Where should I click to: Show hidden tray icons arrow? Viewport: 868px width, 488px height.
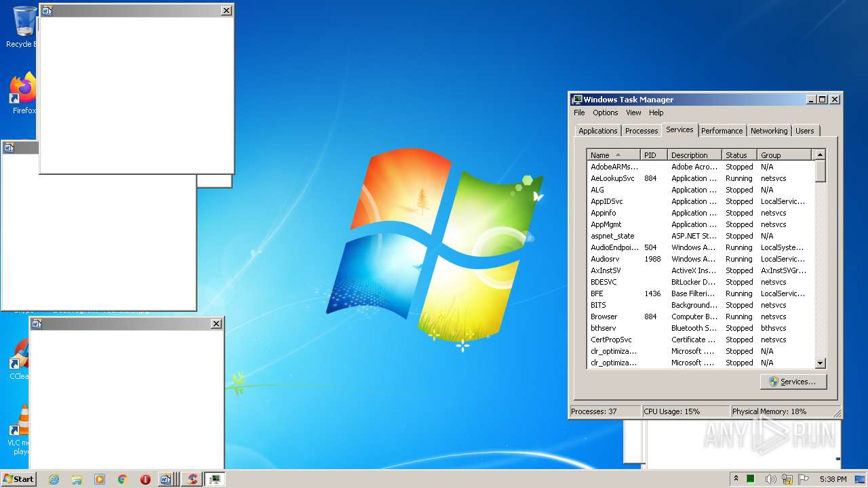pos(736,479)
